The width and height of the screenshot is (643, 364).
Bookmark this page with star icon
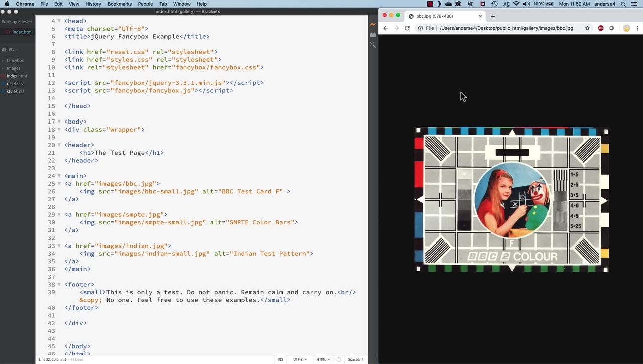point(587,28)
